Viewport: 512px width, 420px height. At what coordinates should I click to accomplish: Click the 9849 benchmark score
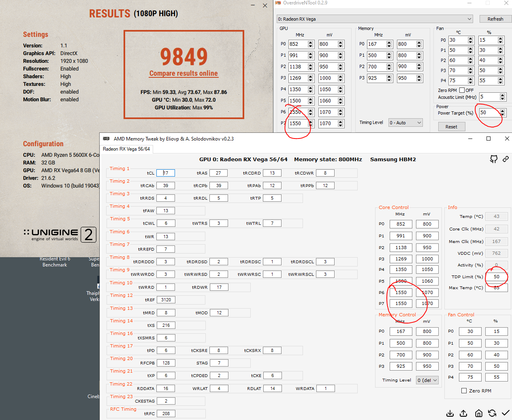pyautogui.click(x=184, y=57)
